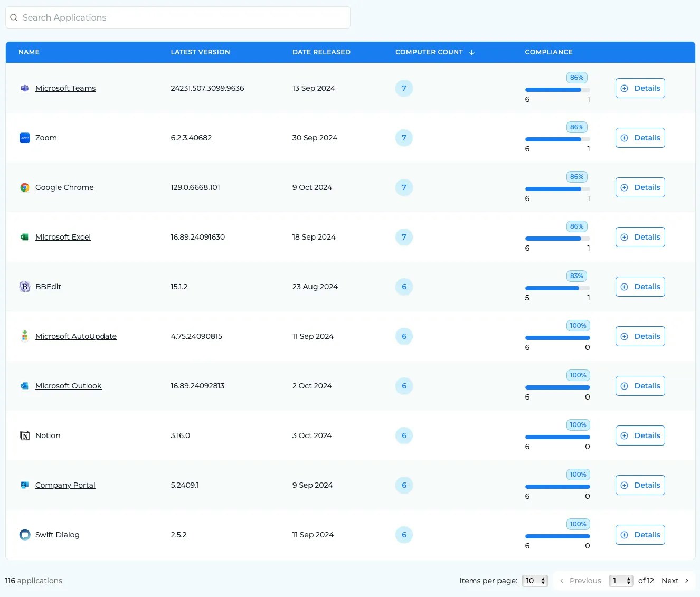This screenshot has width=700, height=597.
Task: Sort by the Date Released header
Action: [321, 52]
